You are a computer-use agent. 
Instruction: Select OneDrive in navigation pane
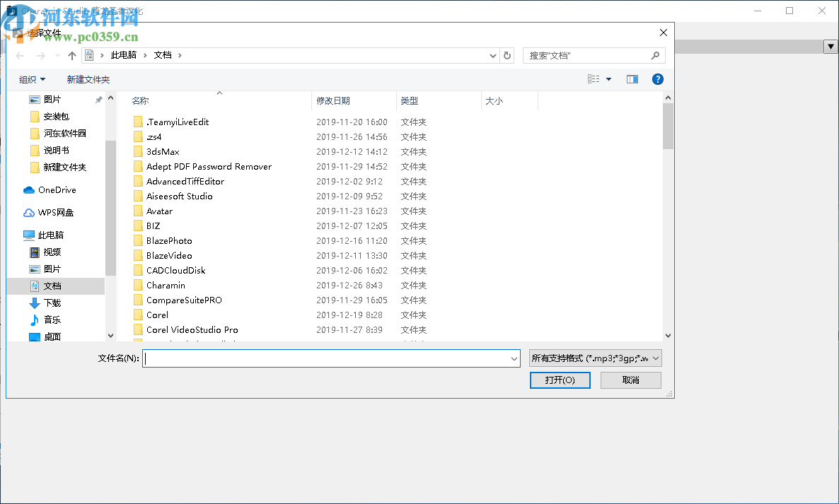(x=57, y=190)
